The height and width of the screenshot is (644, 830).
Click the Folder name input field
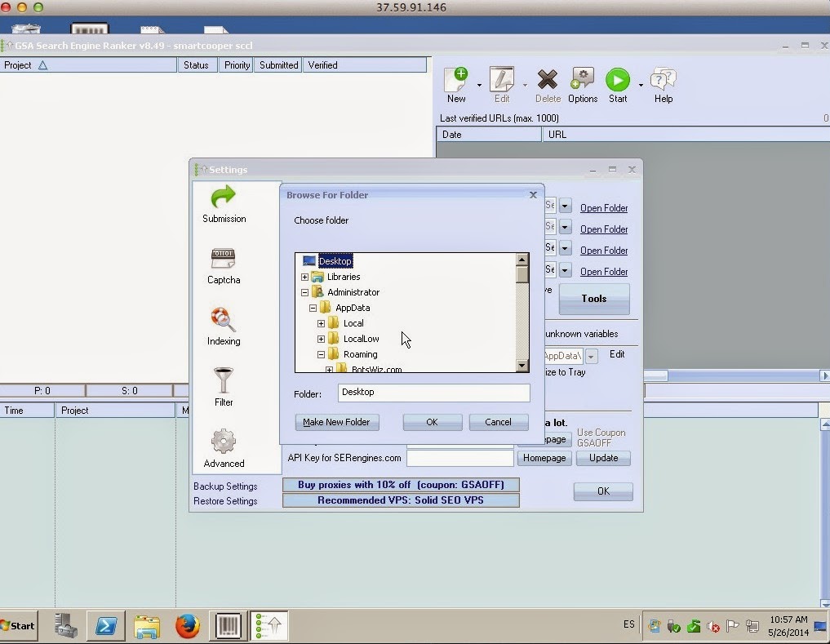(x=433, y=393)
